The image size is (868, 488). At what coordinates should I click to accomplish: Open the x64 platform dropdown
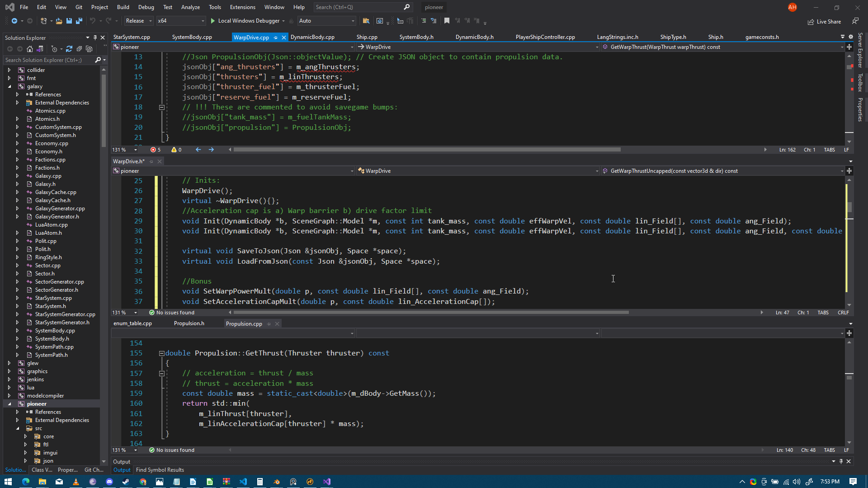click(181, 21)
